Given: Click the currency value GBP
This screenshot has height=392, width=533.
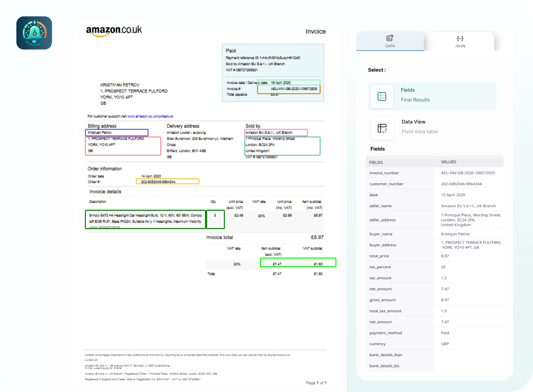Looking at the screenshot, I should pyautogui.click(x=445, y=344).
